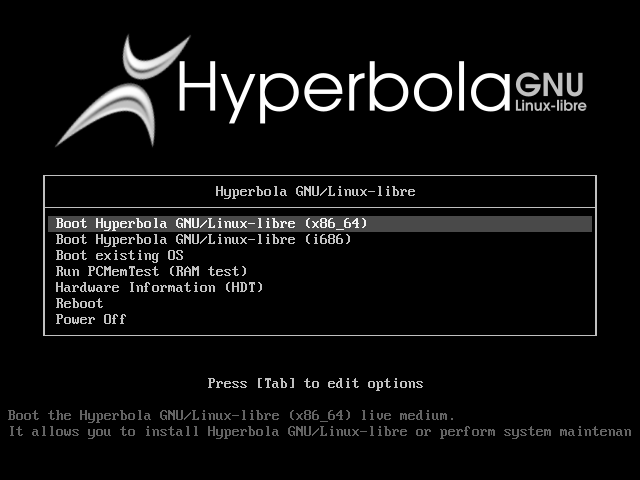The height and width of the screenshot is (480, 640).
Task: Select Boot Hyperbola GNU/Linux-libre (x86_64) entry
Action: tap(320, 224)
